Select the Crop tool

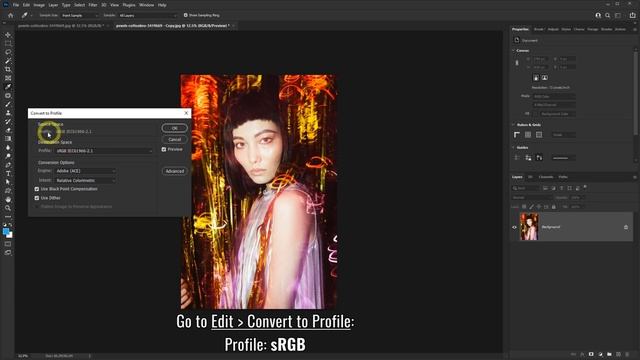(8, 69)
